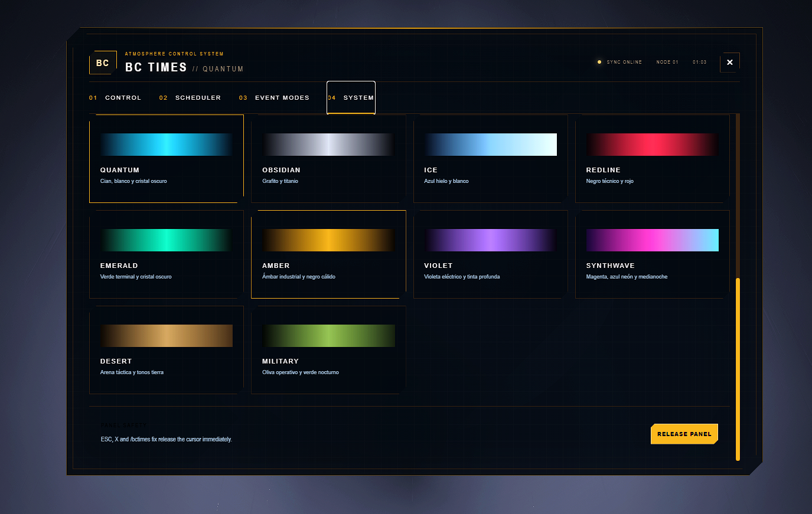Choose the Amber gradient swatch
This screenshot has width=812, height=514.
tap(328, 240)
